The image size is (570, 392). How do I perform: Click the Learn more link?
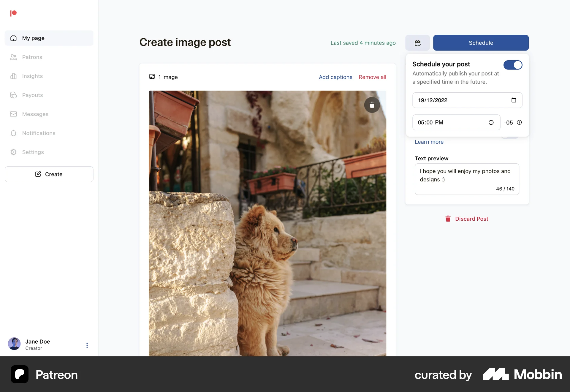pos(429,142)
